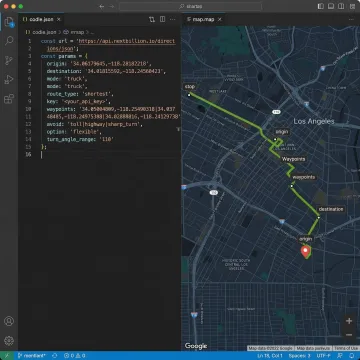Image resolution: width=360 pixels, height=360 pixels.
Task: Switch to the code.json tab
Action: (x=41, y=19)
